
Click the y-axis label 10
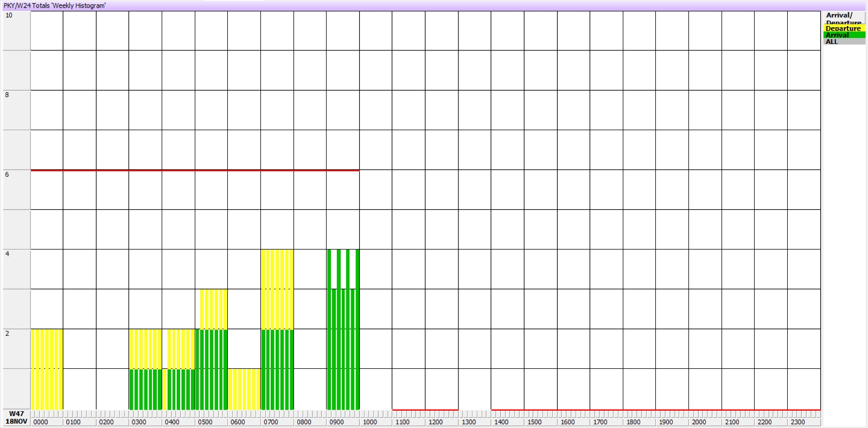(9, 15)
